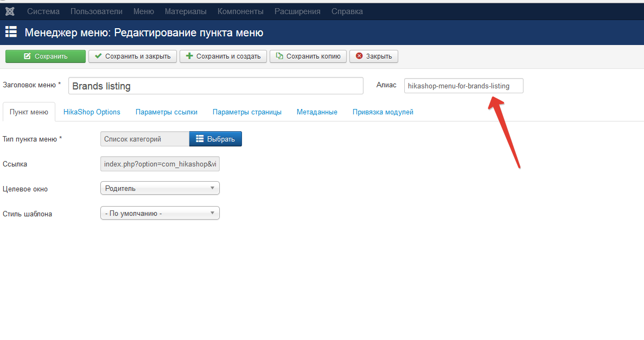Open the Расширения menu

click(x=297, y=11)
